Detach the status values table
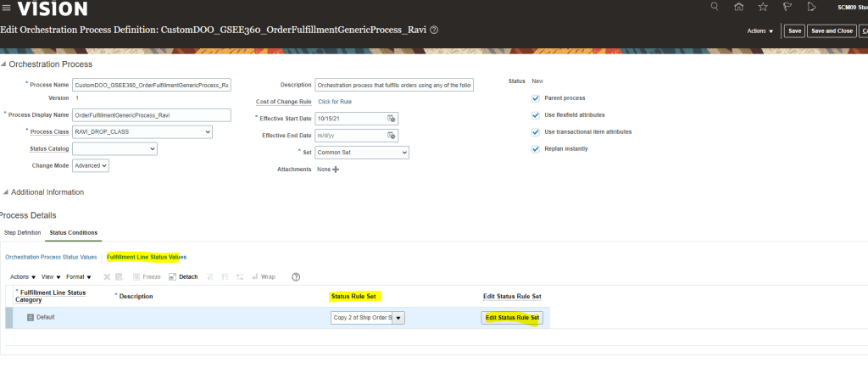Screen dimensions: 868x367 click(183, 276)
